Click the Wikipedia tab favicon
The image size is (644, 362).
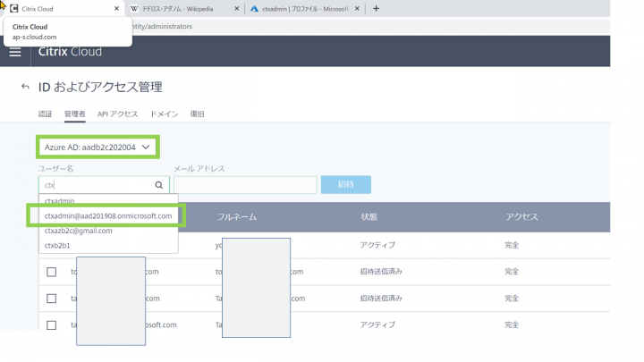point(134,9)
